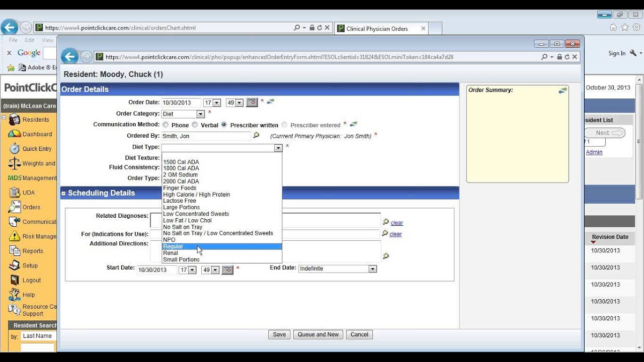Image resolution: width=644 pixels, height=362 pixels.
Task: Clear the Related Diagnoses field
Action: (x=396, y=223)
